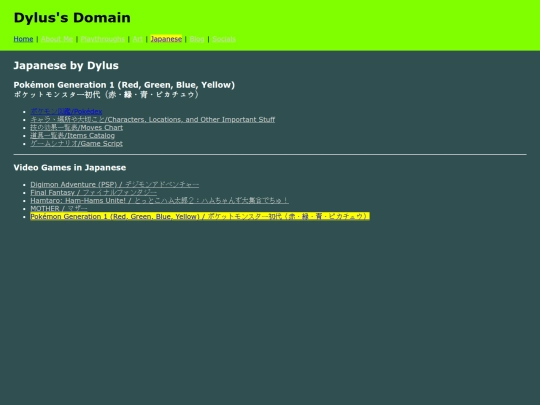Open Digimon Adventure (PSP) link
540x405 pixels.
click(115, 184)
